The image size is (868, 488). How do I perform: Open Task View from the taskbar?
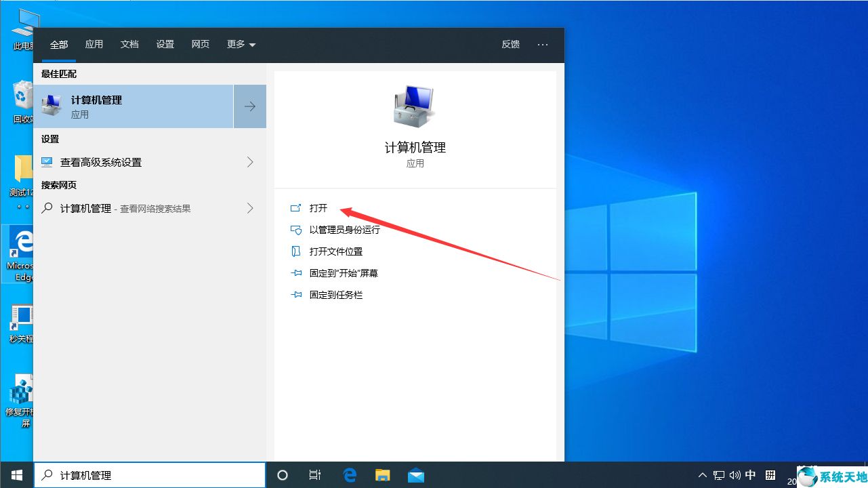tap(315, 475)
